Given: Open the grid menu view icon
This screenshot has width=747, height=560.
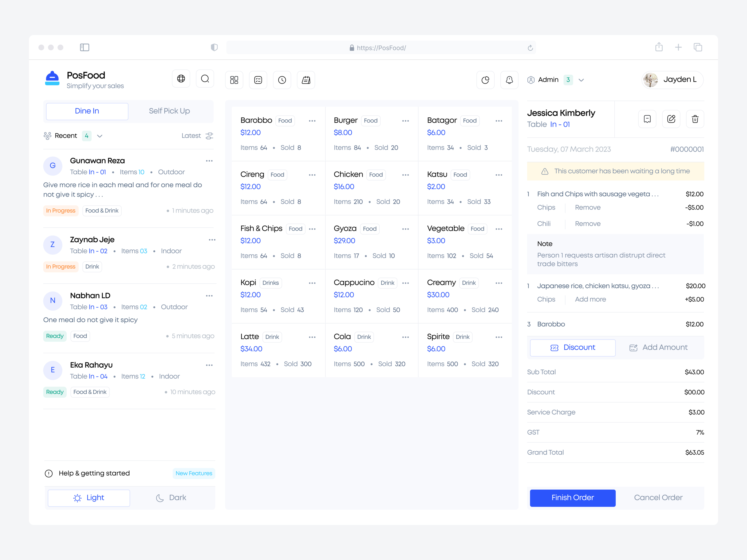Looking at the screenshot, I should tap(234, 80).
